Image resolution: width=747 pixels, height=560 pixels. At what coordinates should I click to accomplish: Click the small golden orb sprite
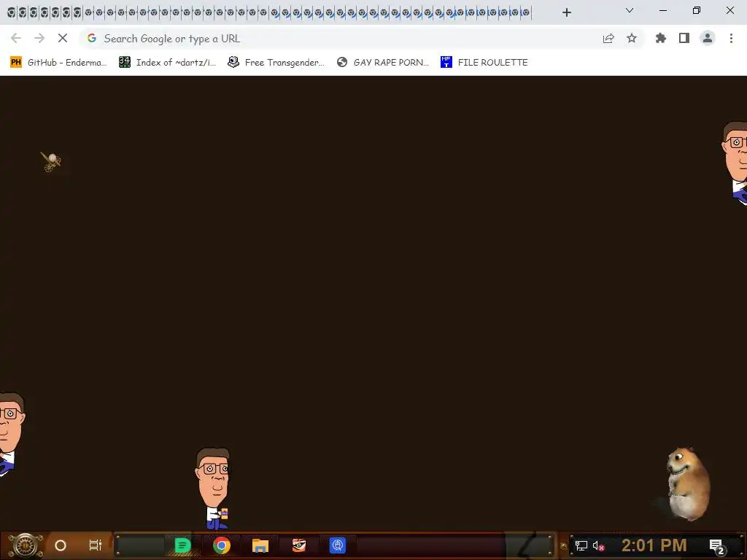point(50,161)
